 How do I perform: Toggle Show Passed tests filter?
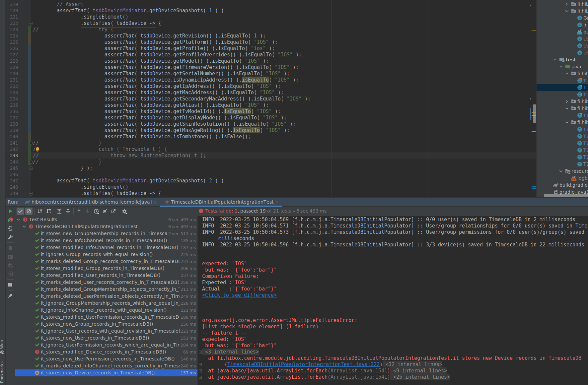[20, 211]
